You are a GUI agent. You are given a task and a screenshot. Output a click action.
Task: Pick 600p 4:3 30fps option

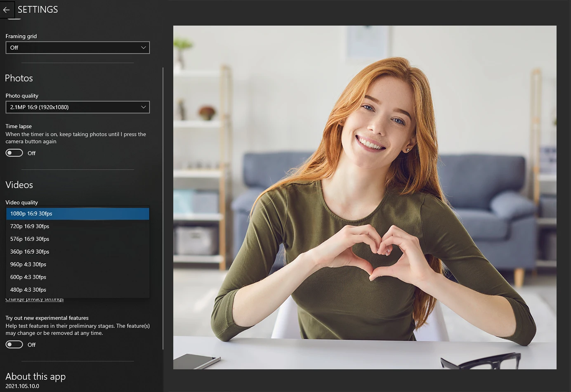point(78,277)
